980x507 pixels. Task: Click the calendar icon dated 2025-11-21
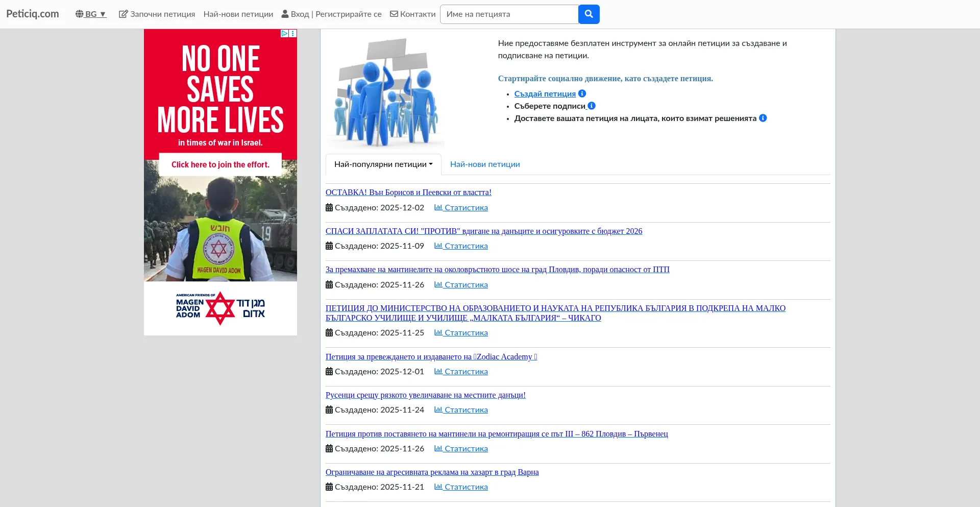(x=329, y=487)
